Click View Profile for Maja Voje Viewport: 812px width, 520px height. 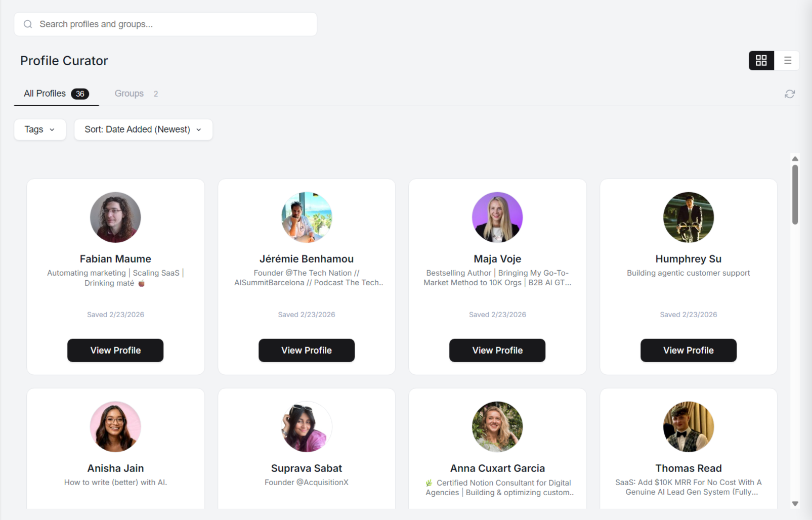click(497, 350)
